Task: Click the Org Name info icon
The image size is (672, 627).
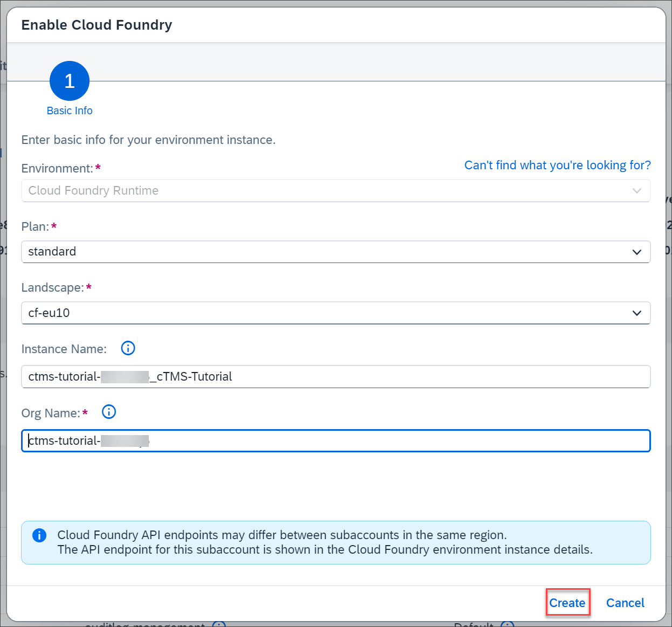Action: [109, 412]
